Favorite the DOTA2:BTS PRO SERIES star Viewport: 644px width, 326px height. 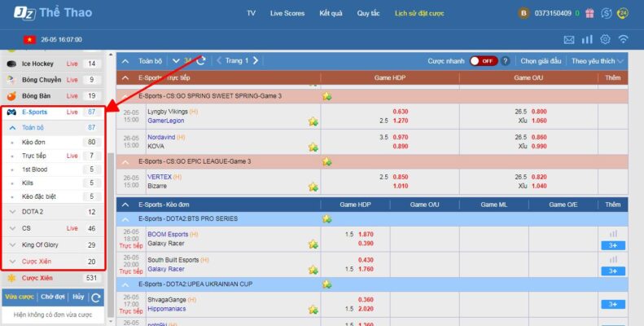pyautogui.click(x=327, y=218)
